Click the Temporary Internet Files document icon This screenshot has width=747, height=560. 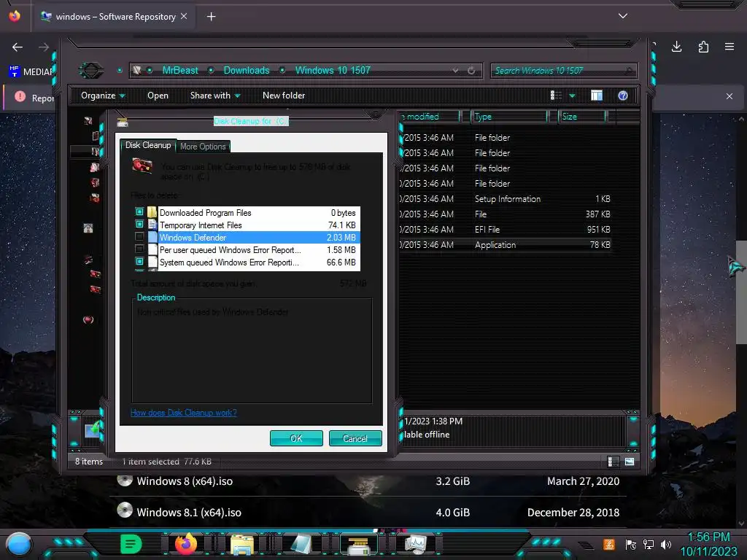[x=152, y=225]
